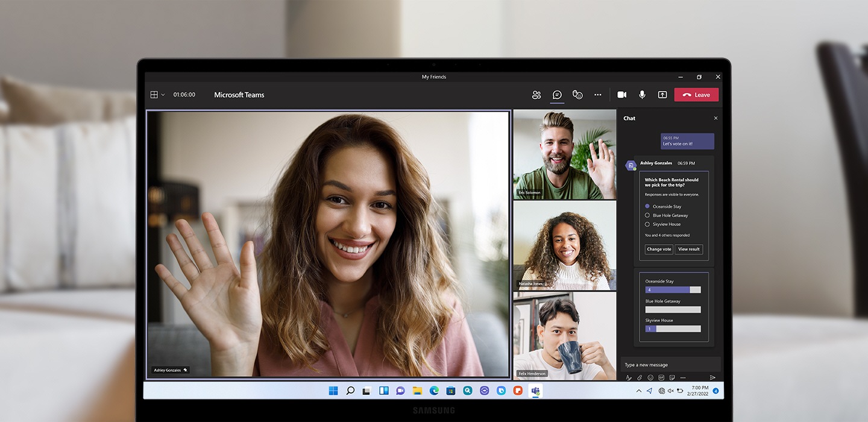Image resolution: width=868 pixels, height=422 pixels.
Task: Send the message with the send arrow
Action: pyautogui.click(x=712, y=377)
